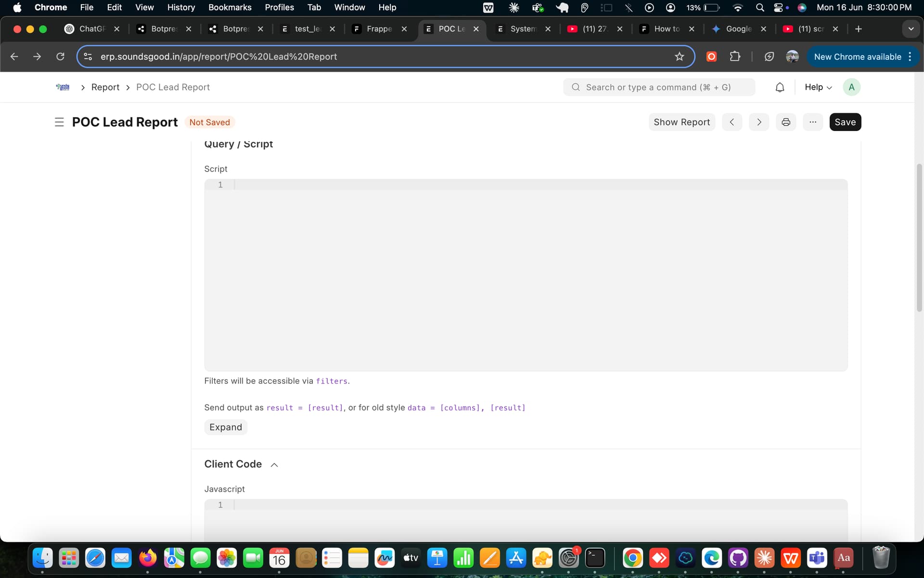Open the print report icon
Image resolution: width=924 pixels, height=578 pixels.
(786, 122)
